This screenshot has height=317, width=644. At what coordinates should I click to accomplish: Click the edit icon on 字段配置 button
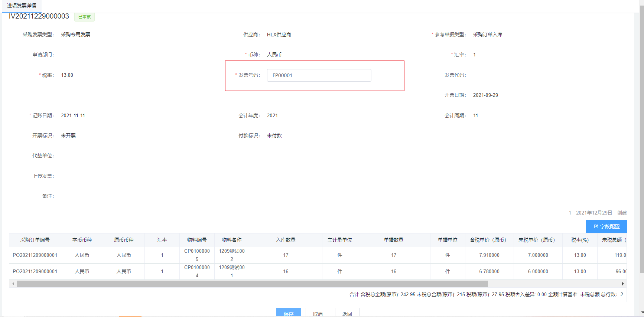tap(596, 226)
